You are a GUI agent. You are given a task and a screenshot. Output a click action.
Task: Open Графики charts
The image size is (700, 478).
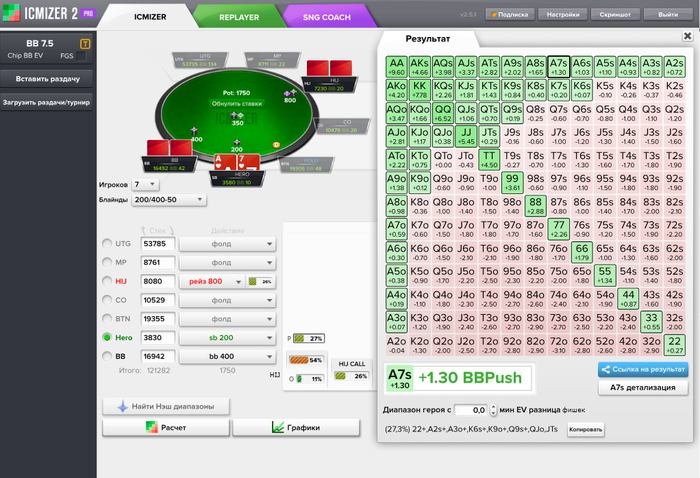(296, 428)
